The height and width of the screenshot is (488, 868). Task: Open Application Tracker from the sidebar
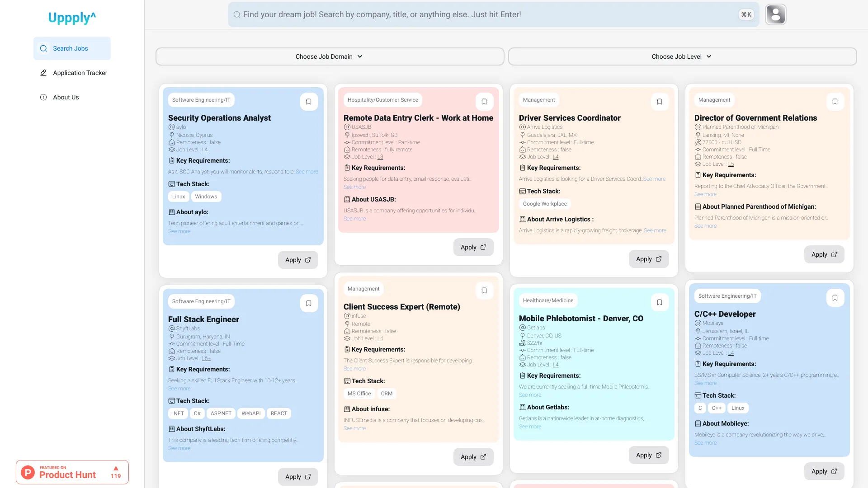coord(80,73)
